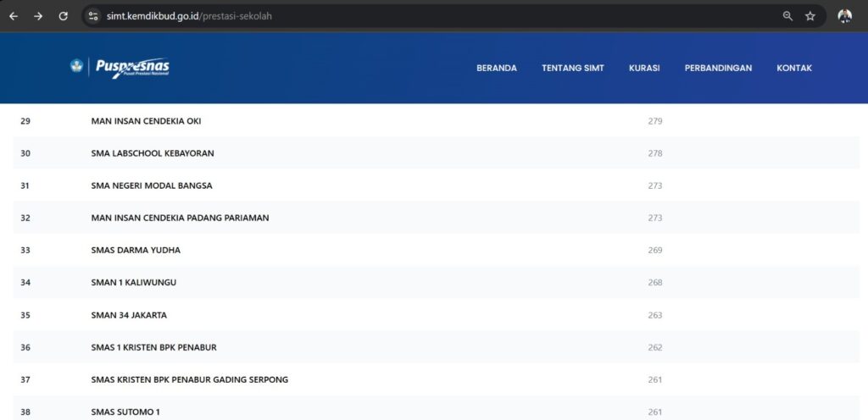Click the zoom magnifier icon
Image resolution: width=868 pixels, height=420 pixels.
pos(787,16)
